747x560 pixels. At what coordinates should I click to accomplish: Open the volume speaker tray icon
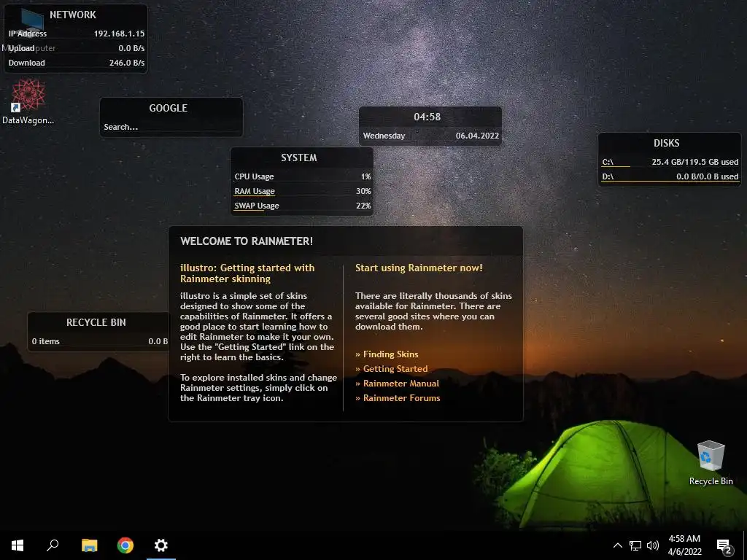click(653, 545)
